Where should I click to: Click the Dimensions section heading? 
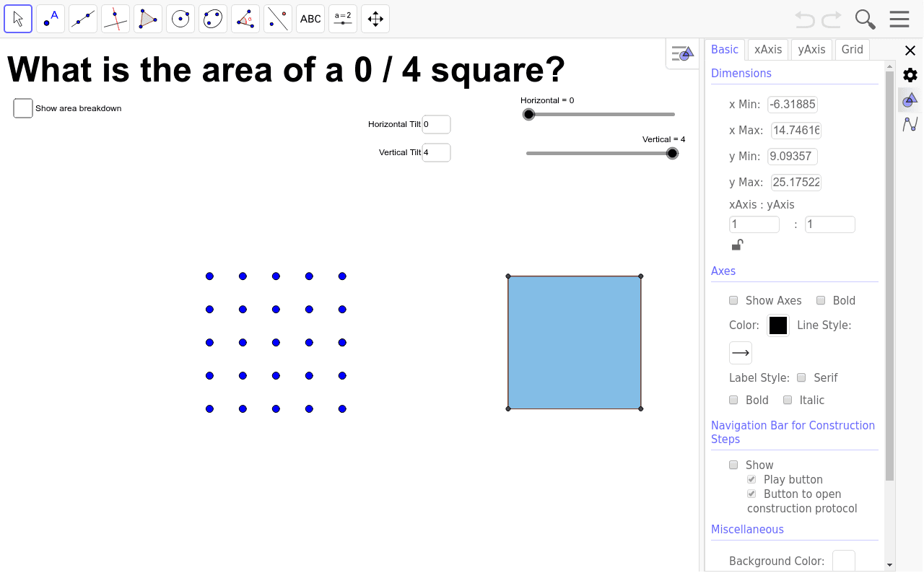pyautogui.click(x=741, y=74)
